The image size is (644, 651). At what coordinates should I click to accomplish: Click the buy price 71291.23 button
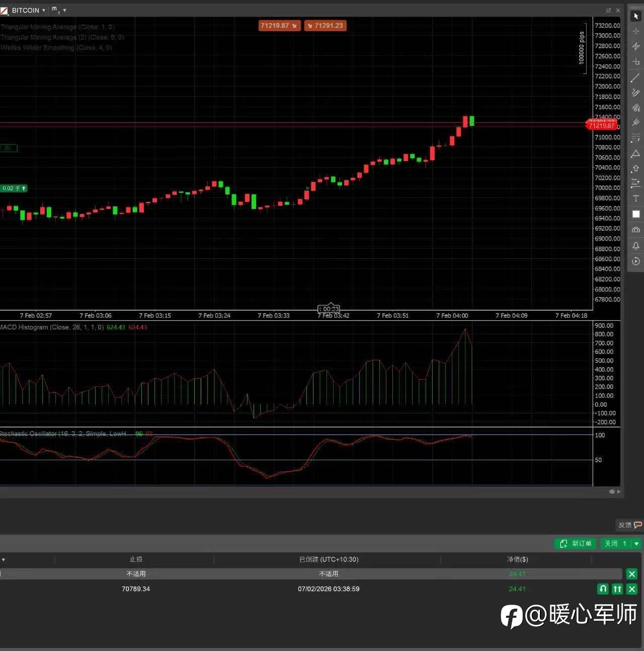(x=325, y=26)
